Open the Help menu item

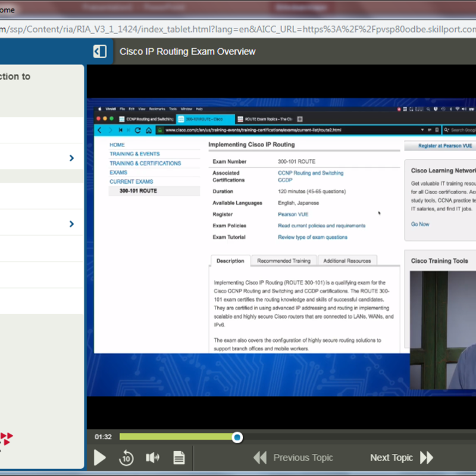[x=199, y=109]
